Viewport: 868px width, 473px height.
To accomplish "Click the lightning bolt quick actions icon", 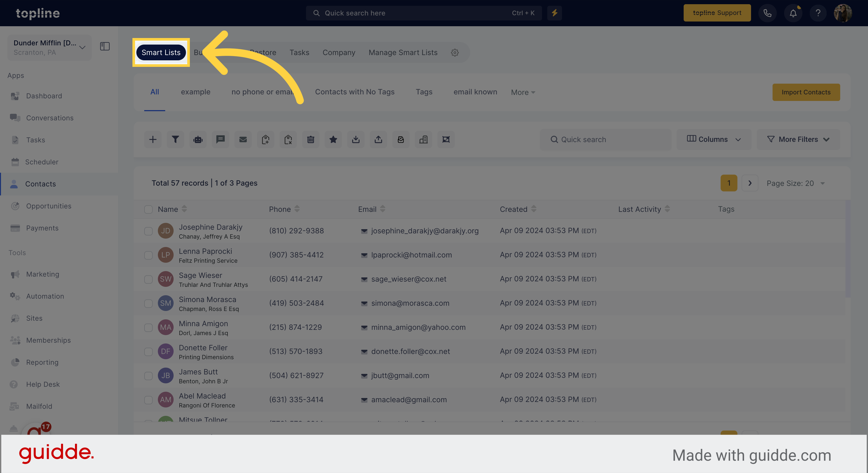I will (555, 13).
